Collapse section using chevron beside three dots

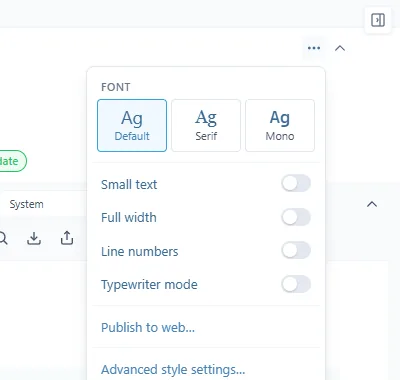(x=340, y=48)
